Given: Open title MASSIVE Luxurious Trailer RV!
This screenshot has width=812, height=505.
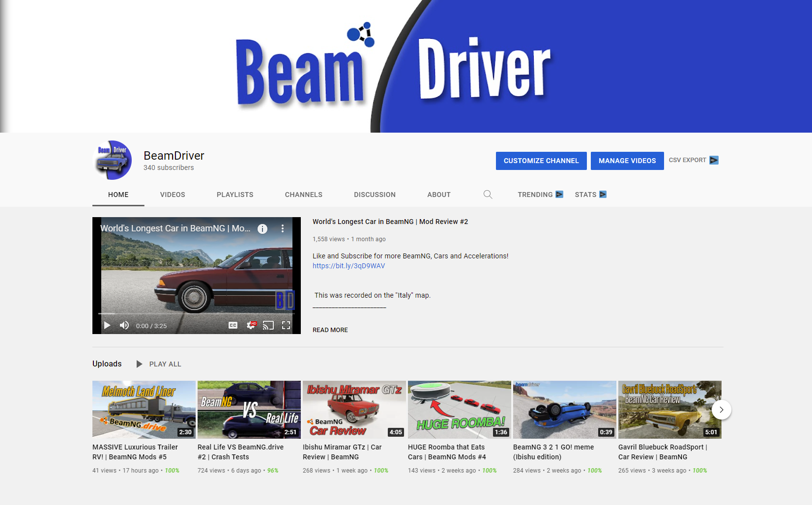Looking at the screenshot, I should tap(135, 452).
